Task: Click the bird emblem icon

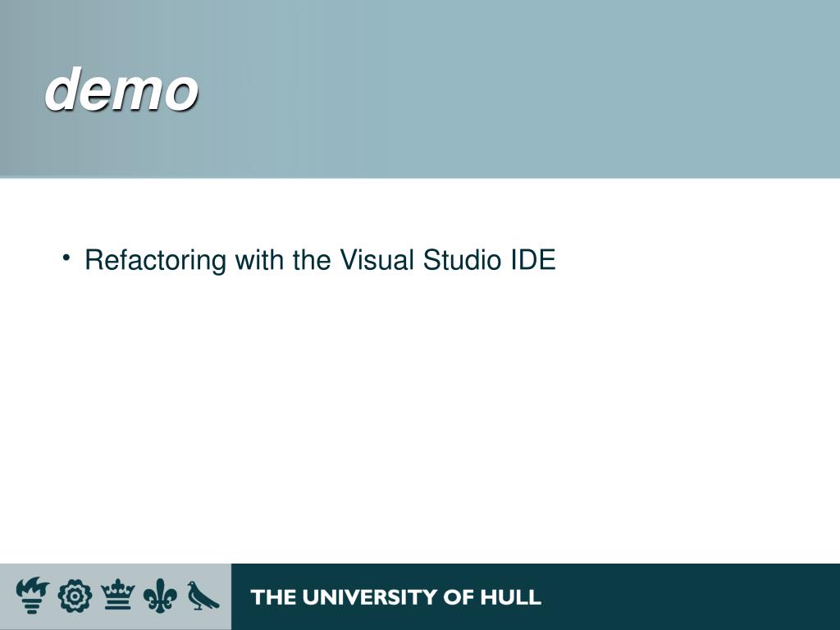Action: tap(203, 596)
